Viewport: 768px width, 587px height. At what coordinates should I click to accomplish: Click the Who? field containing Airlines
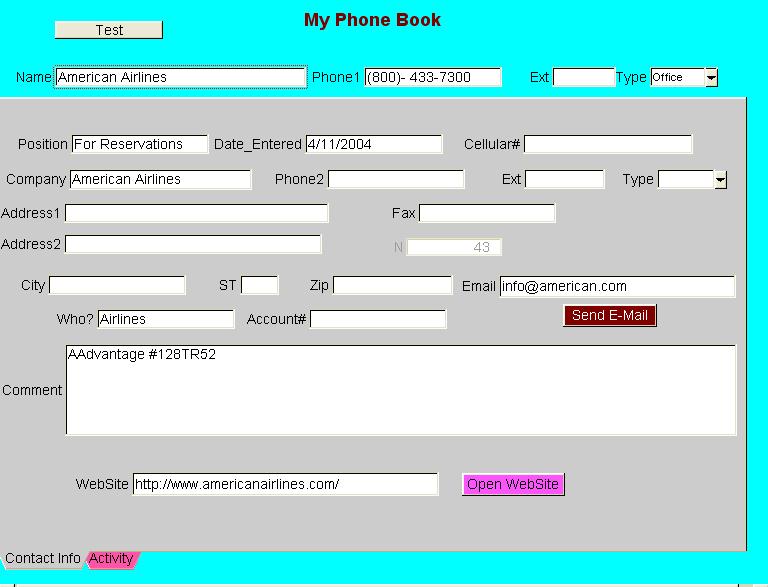click(x=166, y=319)
